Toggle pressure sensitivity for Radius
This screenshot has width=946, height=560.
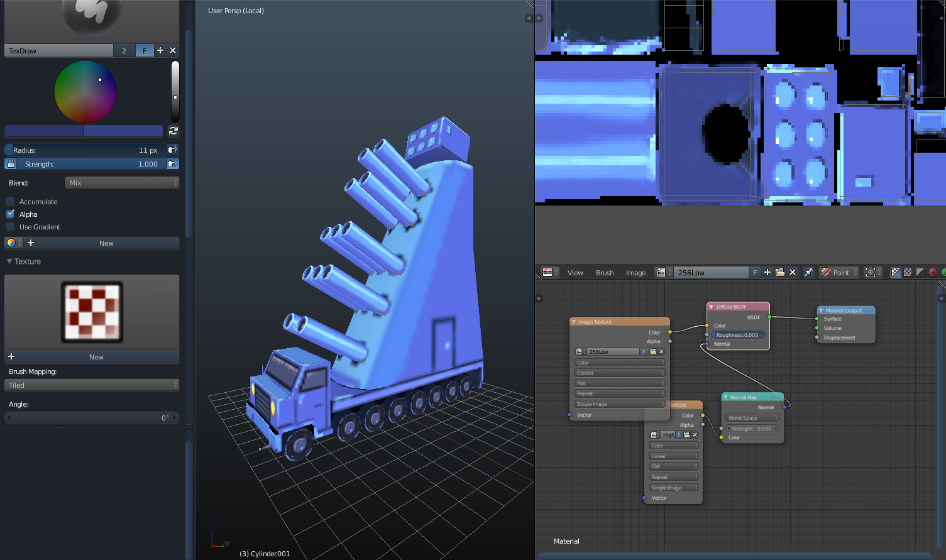[x=172, y=150]
